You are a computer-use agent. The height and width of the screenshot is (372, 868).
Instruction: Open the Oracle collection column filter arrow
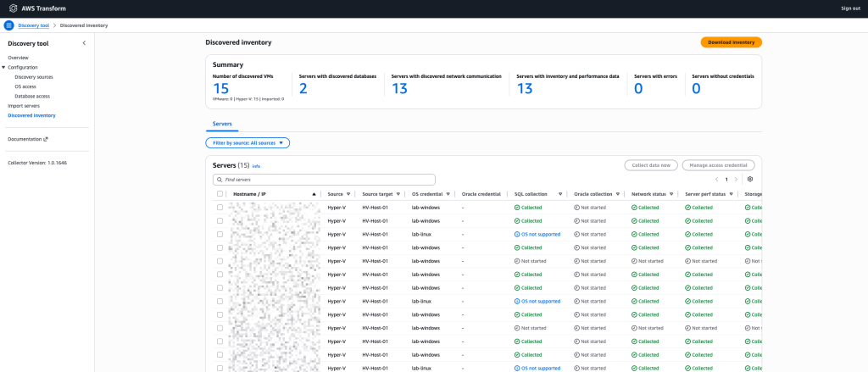[x=618, y=194]
